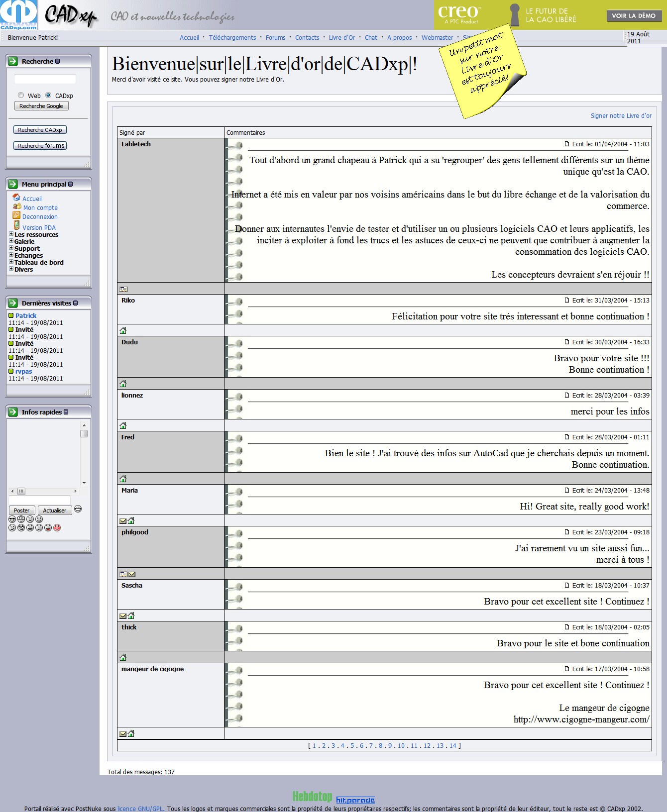Click the Infos rapides horizontal scrollbar thumb
667x812 pixels.
[21, 491]
